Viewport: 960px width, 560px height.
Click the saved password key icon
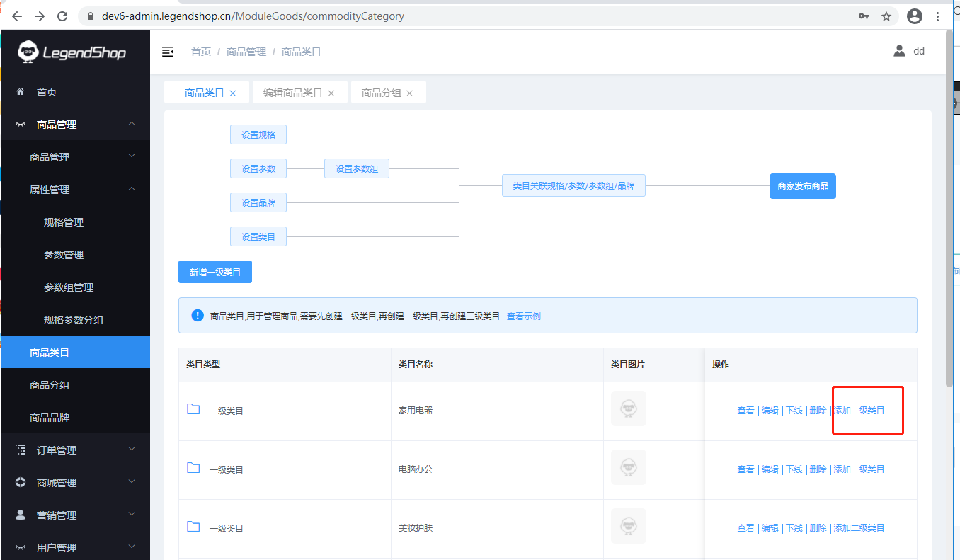coord(864,16)
